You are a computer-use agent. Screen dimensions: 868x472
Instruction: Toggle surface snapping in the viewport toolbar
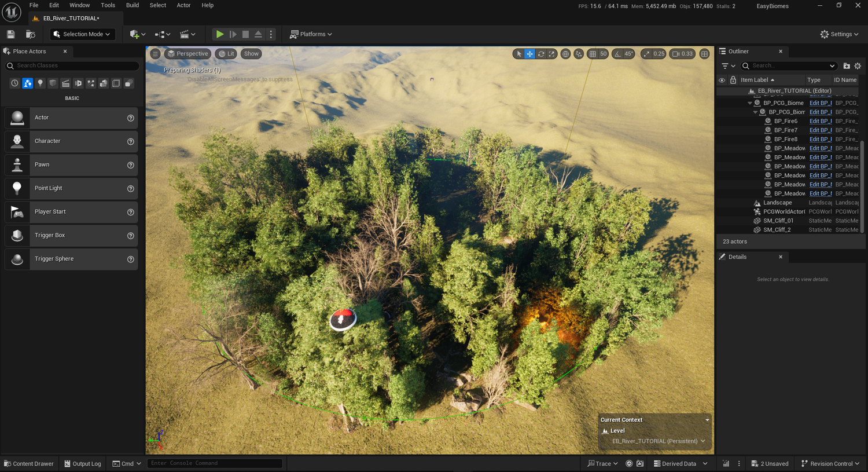579,53
